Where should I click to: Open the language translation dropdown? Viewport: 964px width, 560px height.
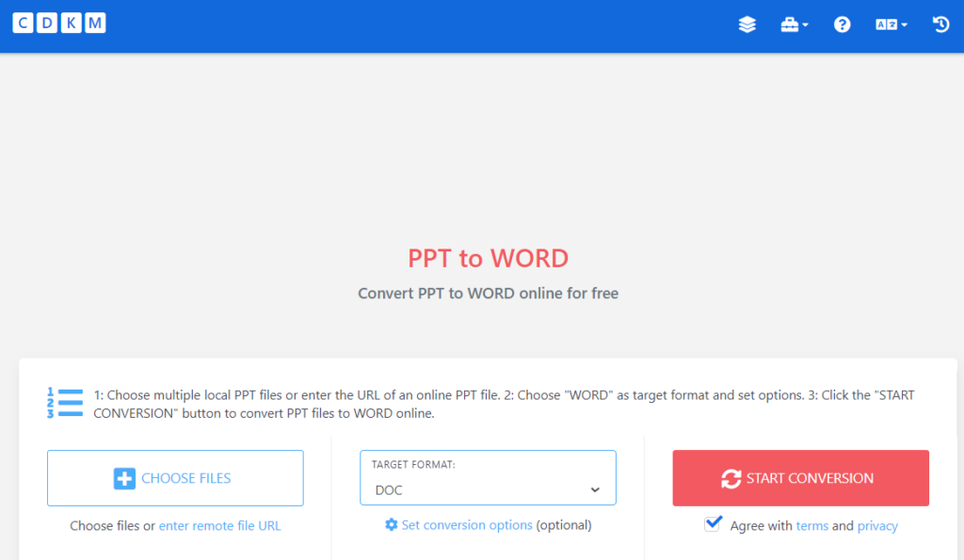(891, 24)
